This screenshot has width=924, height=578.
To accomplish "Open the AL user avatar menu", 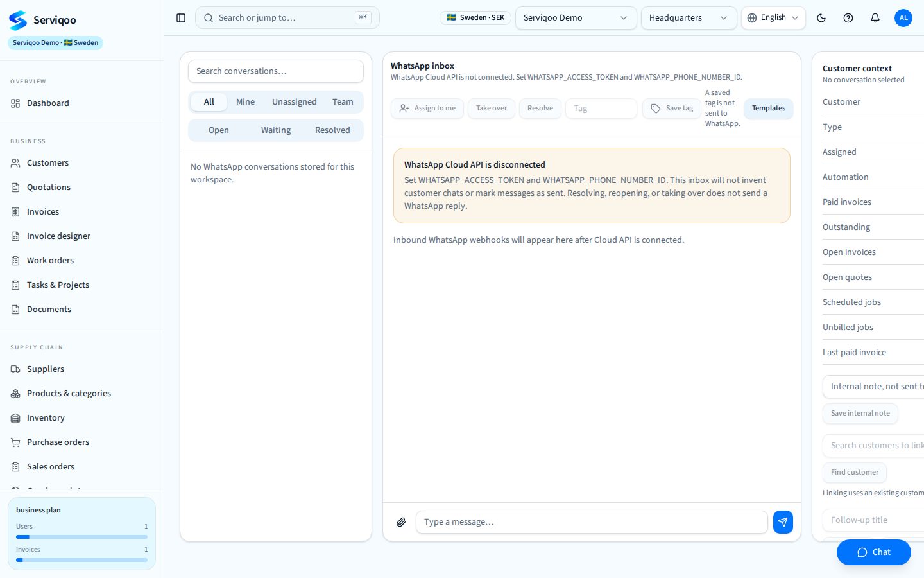I will pos(903,18).
